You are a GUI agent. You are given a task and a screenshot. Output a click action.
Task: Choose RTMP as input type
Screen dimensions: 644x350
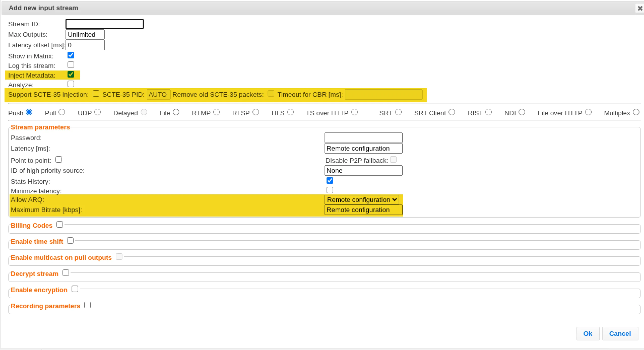217,112
